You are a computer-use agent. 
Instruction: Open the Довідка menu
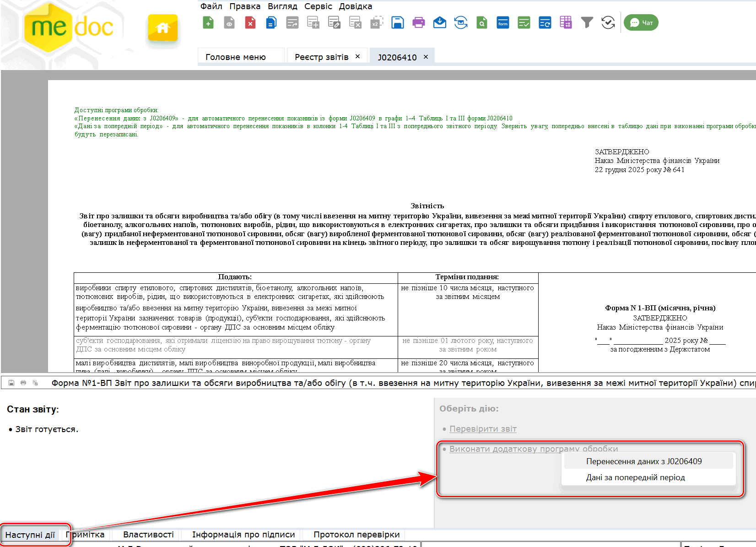pyautogui.click(x=355, y=6)
